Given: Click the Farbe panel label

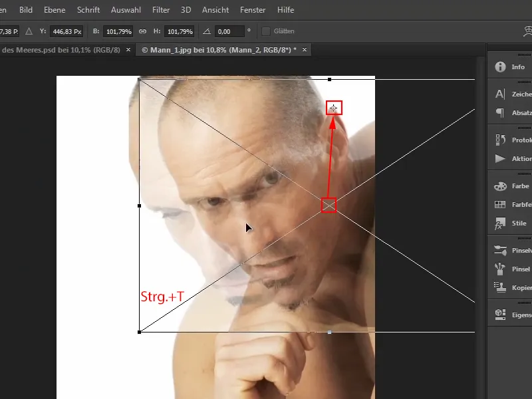Looking at the screenshot, I should [x=521, y=186].
